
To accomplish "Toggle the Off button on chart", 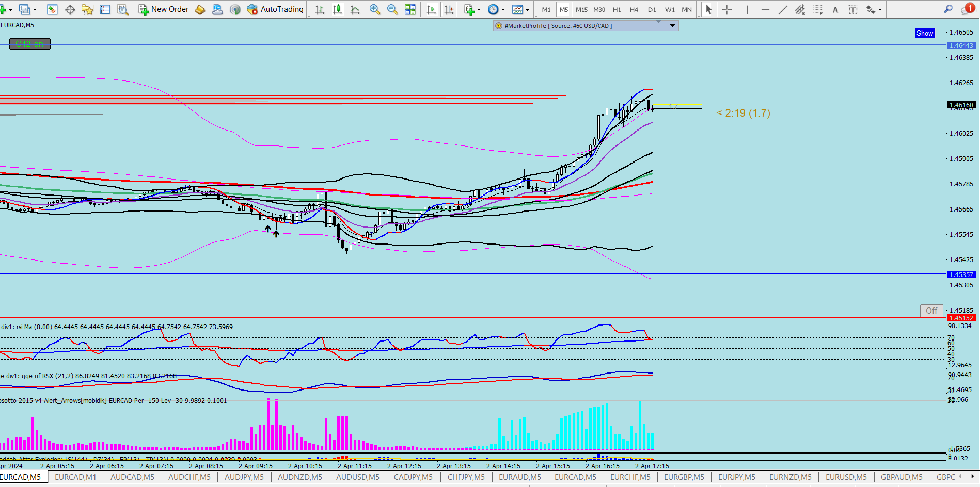I will [x=931, y=311].
